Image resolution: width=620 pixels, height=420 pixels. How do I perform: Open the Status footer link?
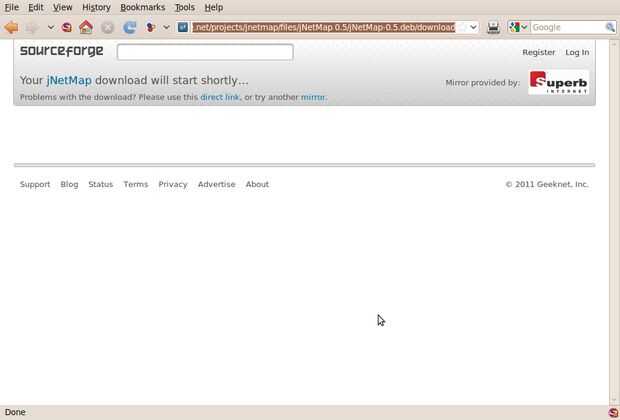pyautogui.click(x=100, y=184)
